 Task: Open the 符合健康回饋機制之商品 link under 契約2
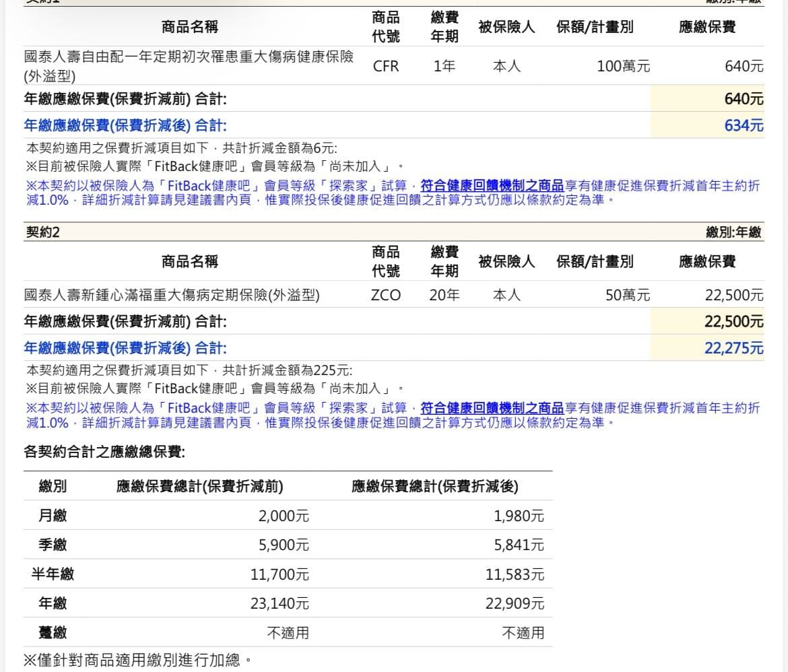pos(492,408)
